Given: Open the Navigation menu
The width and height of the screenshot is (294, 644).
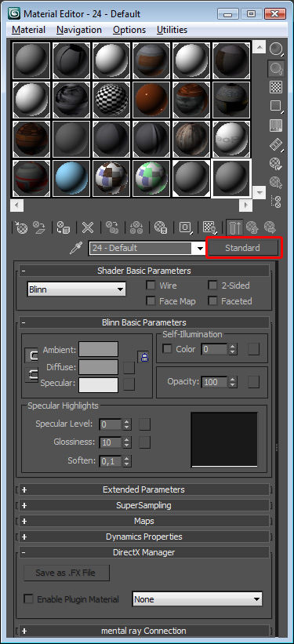Looking at the screenshot, I should [79, 30].
